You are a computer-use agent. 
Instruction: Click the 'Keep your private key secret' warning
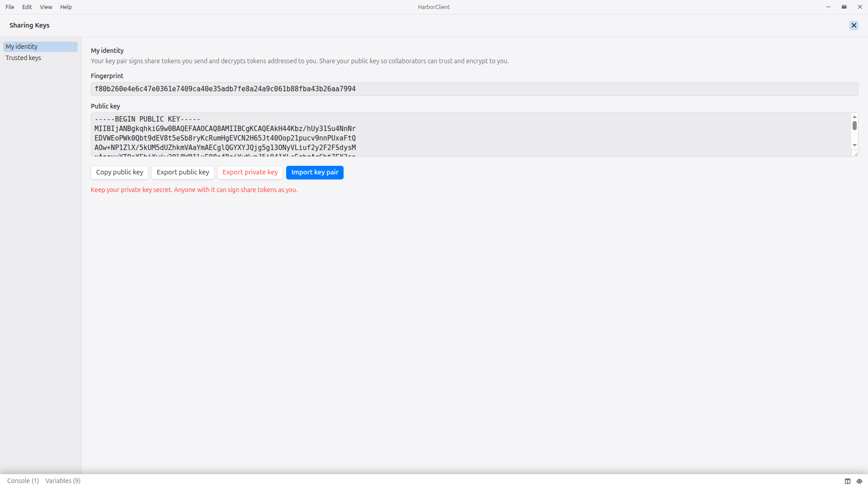tap(194, 190)
